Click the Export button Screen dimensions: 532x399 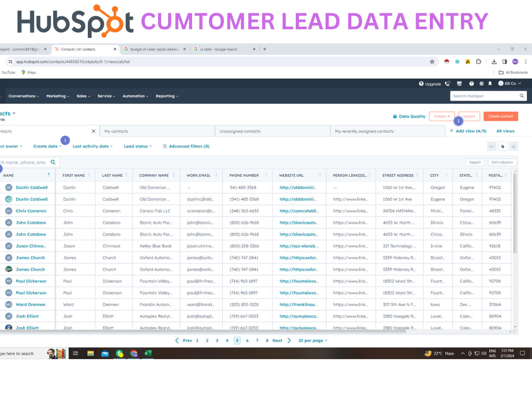475,162
